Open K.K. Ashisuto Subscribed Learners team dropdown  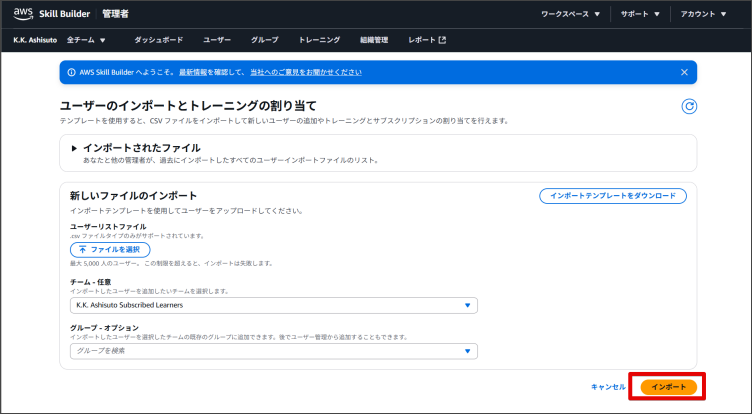click(273, 305)
